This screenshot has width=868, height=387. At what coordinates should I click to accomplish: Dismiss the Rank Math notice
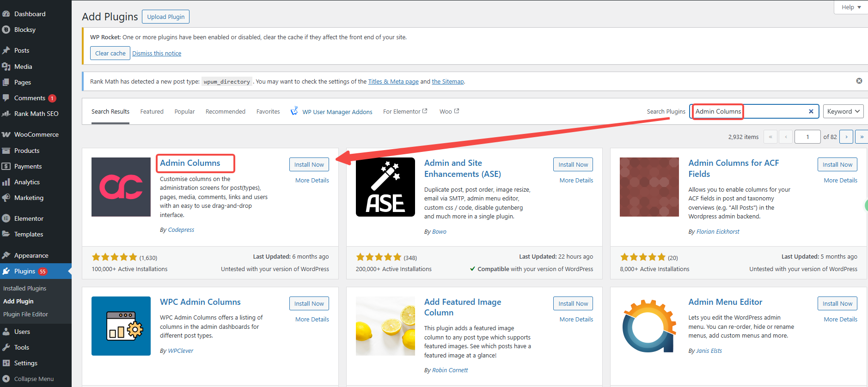click(859, 81)
